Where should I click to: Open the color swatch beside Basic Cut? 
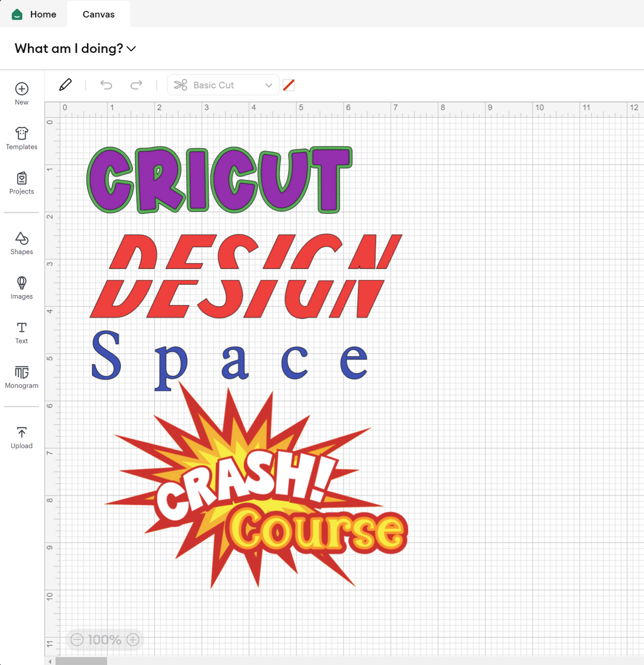click(x=289, y=85)
